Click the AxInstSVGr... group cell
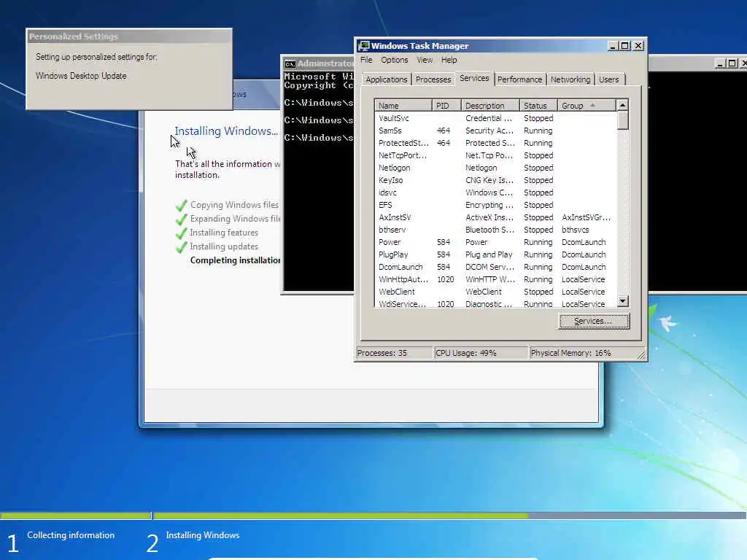 point(586,217)
